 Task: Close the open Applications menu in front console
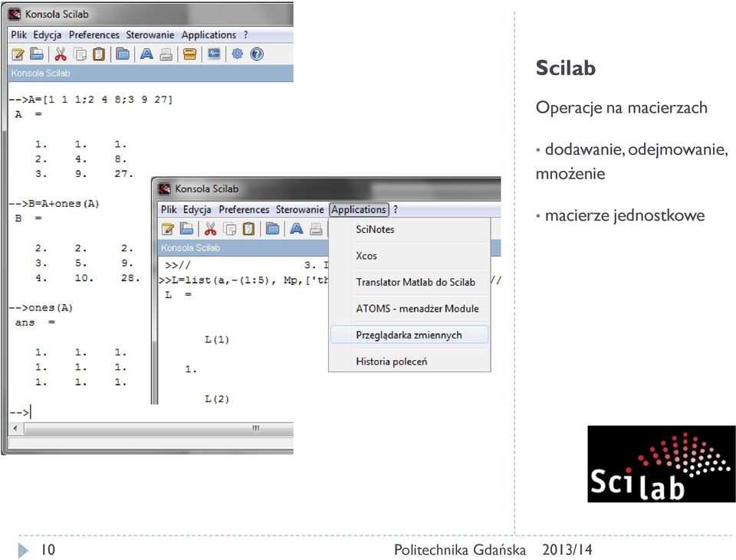tap(359, 209)
